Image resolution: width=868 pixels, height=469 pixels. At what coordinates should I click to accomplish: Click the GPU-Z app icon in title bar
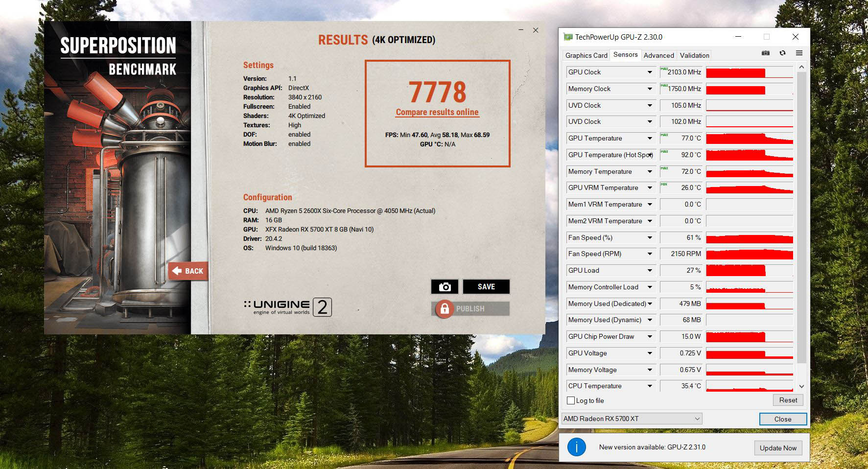(x=568, y=37)
